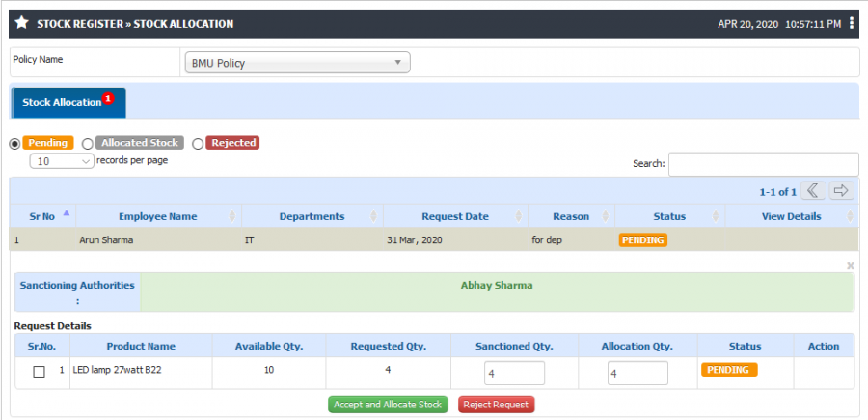Click the APR 20, 2020 date and time display
This screenshot has height=420, width=868.
[x=779, y=24]
